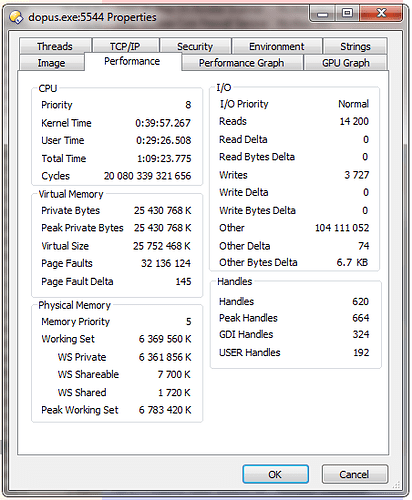Show the GPU Graph tab
This screenshot has width=412, height=500.
pos(346,63)
